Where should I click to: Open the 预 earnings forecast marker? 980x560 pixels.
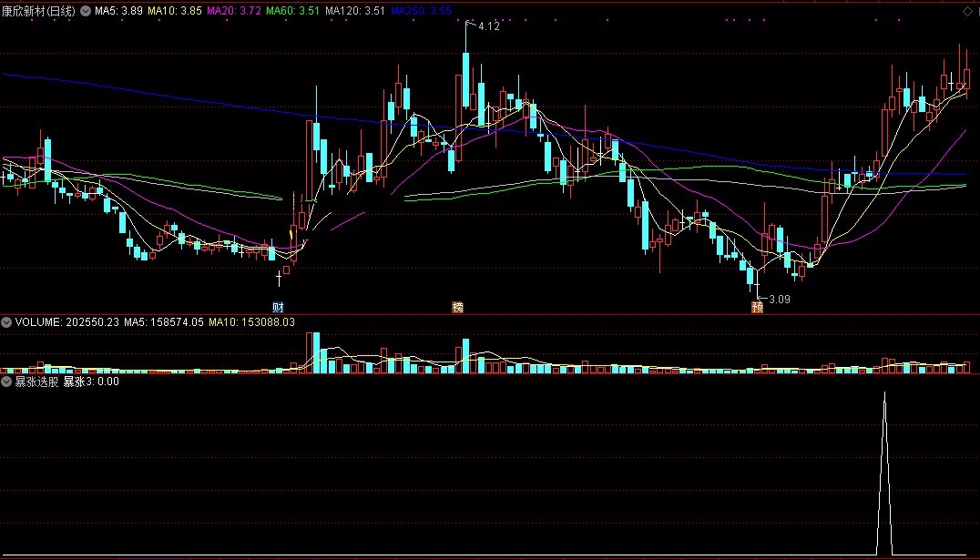[x=757, y=308]
